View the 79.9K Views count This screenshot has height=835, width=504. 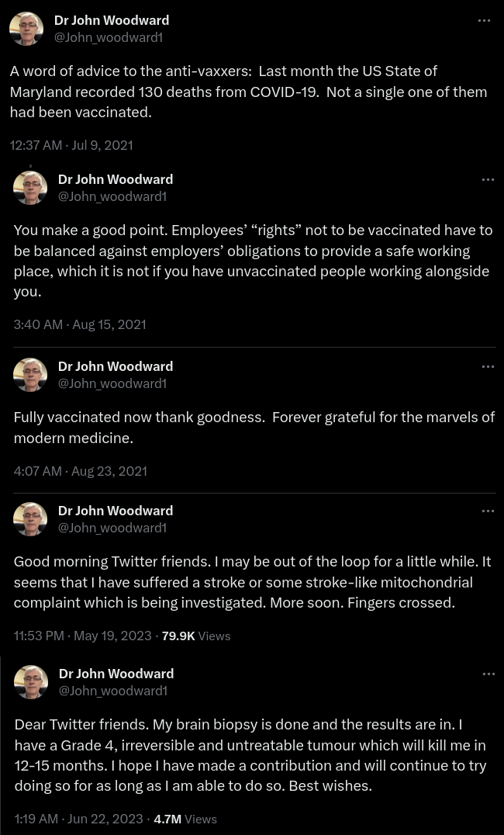coord(195,636)
